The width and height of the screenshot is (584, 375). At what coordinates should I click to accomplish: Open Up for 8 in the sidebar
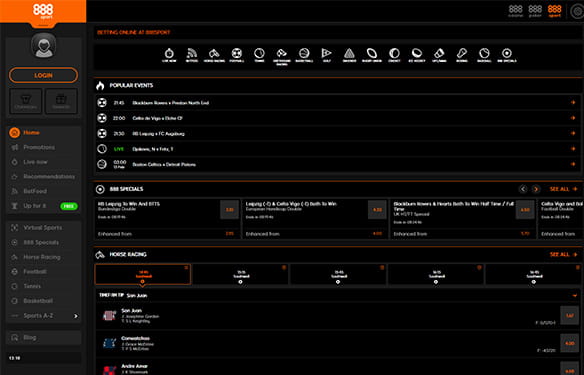click(x=35, y=206)
